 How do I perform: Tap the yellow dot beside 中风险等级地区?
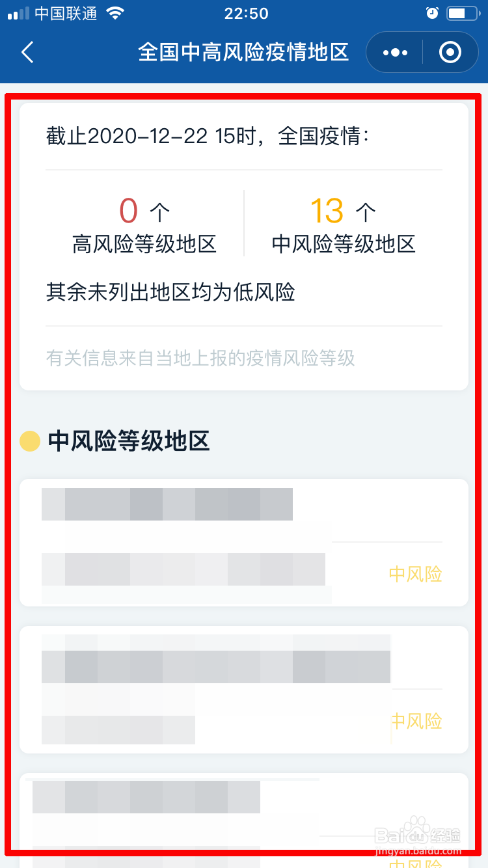coord(30,441)
